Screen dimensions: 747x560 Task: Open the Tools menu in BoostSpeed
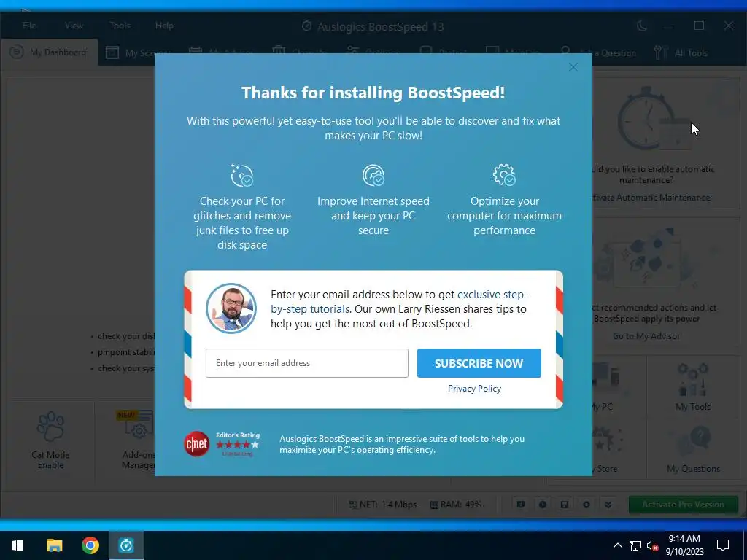(120, 26)
